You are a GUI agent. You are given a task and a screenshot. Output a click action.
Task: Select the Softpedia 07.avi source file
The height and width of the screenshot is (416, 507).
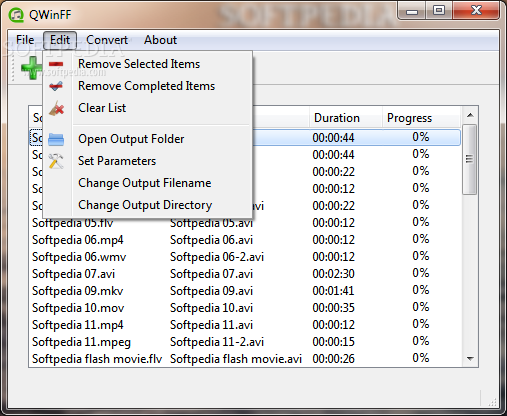pyautogui.click(x=73, y=274)
